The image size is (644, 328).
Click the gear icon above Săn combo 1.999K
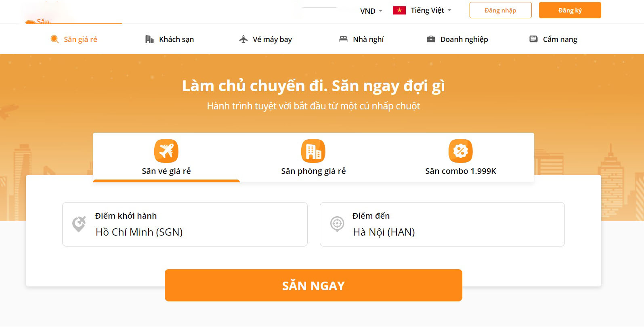point(460,150)
